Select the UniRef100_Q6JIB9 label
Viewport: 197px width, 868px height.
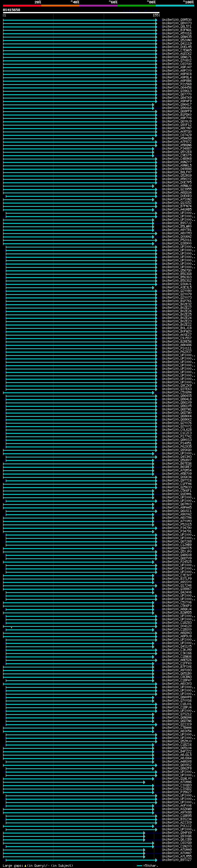[x=176, y=839]
